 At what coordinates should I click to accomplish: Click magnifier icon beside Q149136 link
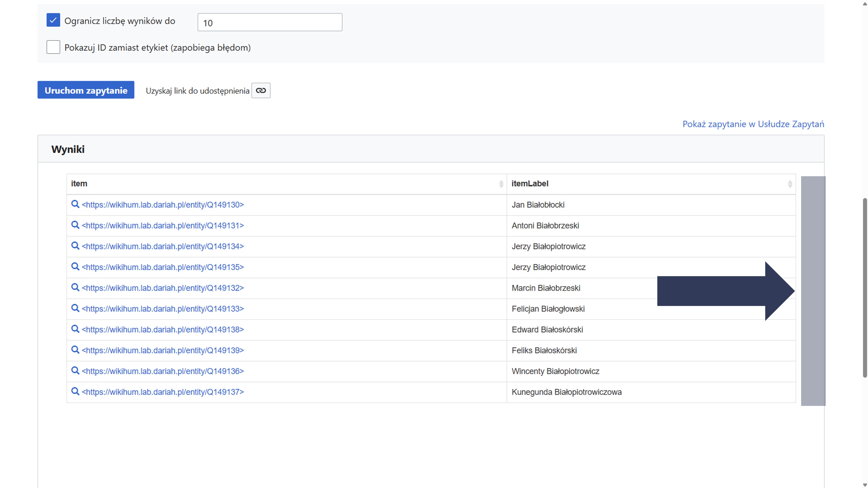(75, 371)
